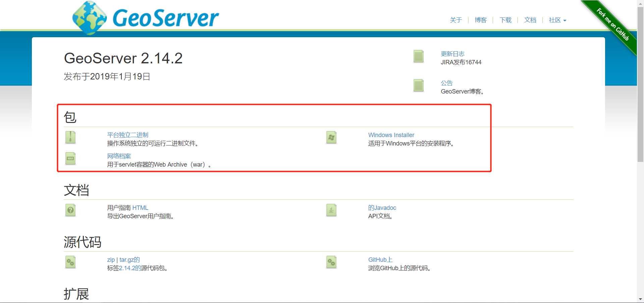Click the GeoServer globe logo
The height and width of the screenshot is (303, 644).
[90, 18]
